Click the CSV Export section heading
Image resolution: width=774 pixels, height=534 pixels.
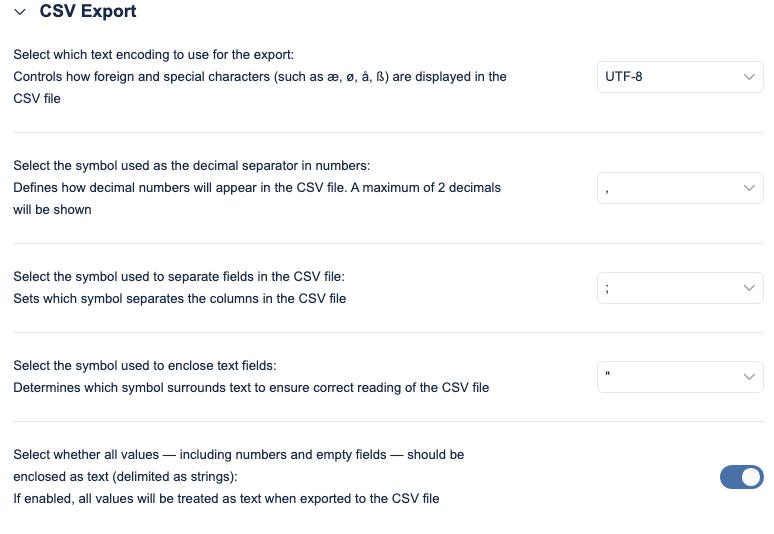[x=88, y=12]
